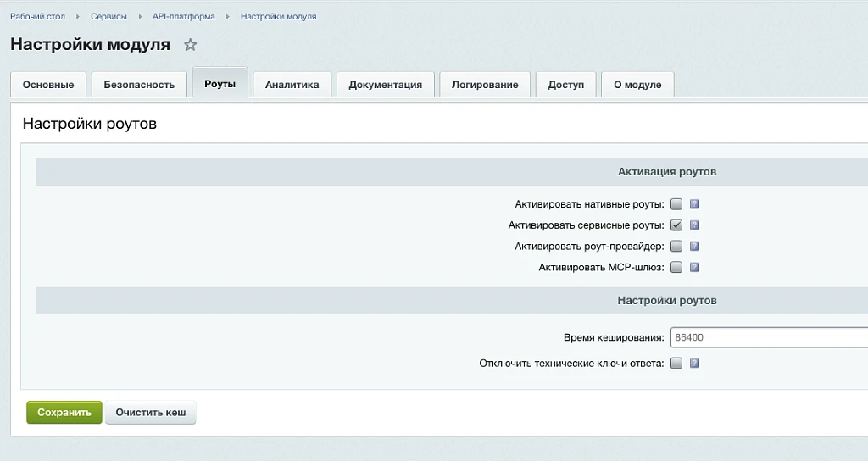This screenshot has height=461, width=868.
Task: Uncheck the service routes checkbox
Action: pyautogui.click(x=676, y=225)
